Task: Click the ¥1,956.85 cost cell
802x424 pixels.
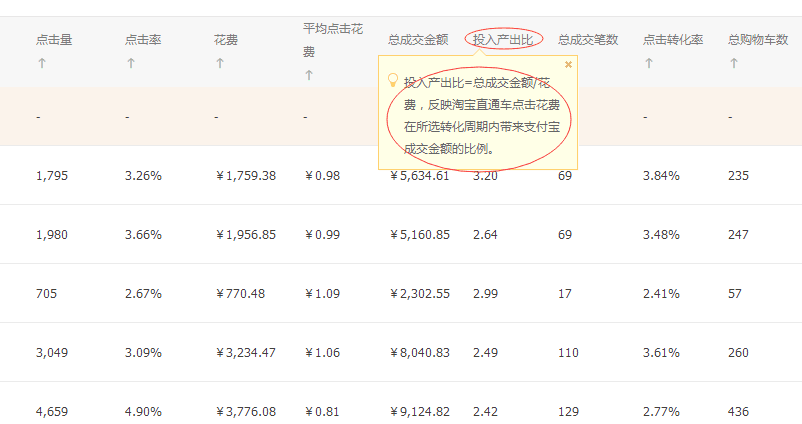Action: (x=246, y=235)
